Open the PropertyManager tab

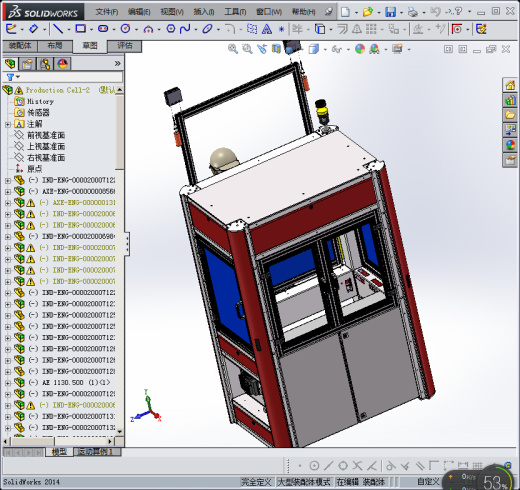[27, 63]
